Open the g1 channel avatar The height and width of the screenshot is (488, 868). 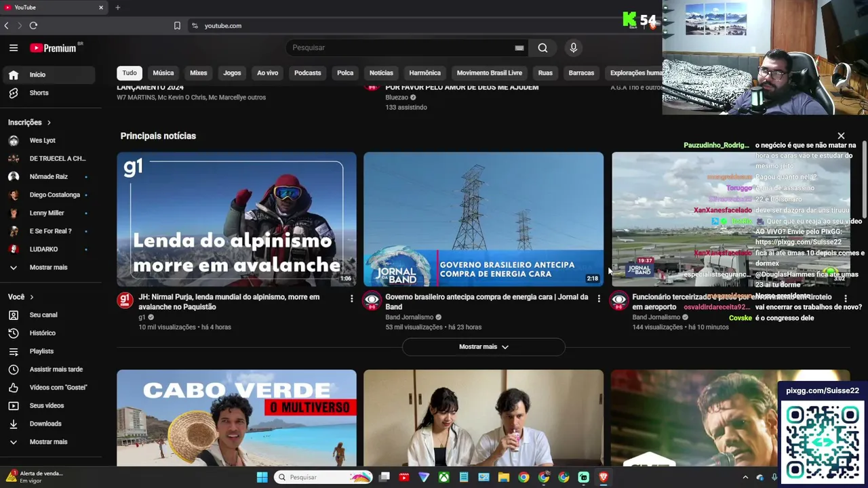[x=125, y=300]
